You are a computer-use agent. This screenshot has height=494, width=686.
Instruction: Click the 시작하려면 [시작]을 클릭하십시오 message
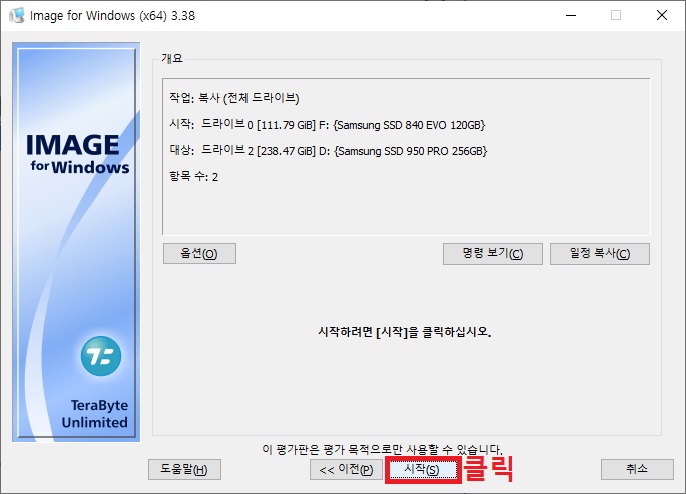click(x=405, y=332)
